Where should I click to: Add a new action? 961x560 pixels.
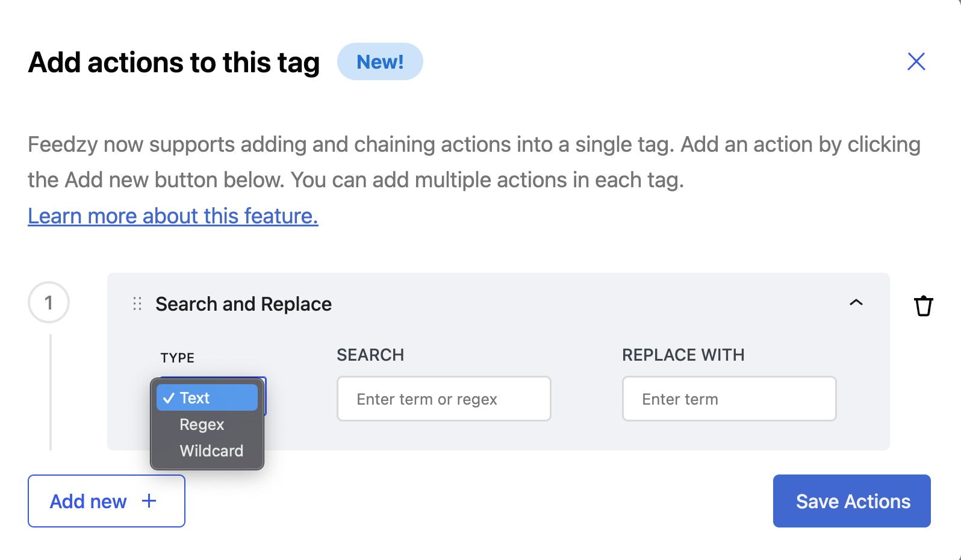click(106, 500)
